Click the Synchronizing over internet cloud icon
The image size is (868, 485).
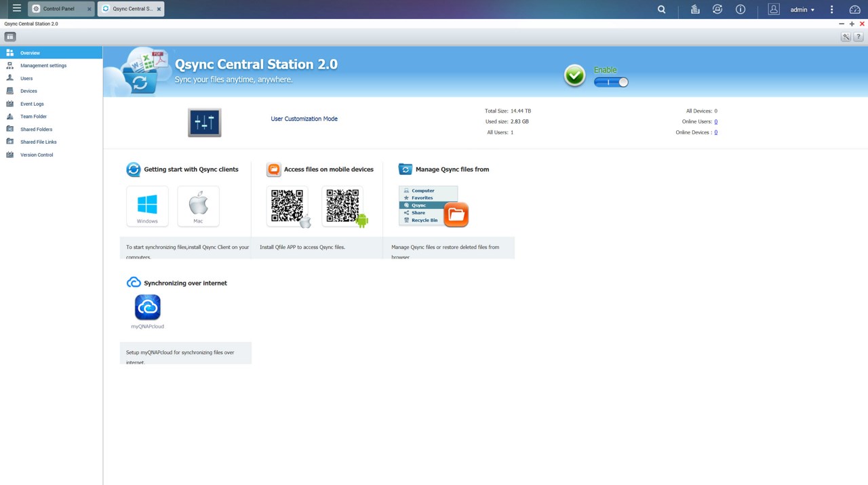pos(134,283)
